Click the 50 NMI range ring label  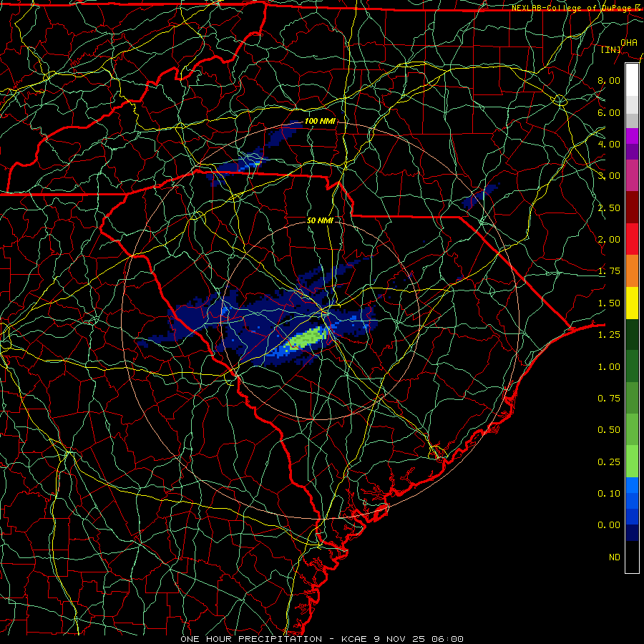point(320,220)
